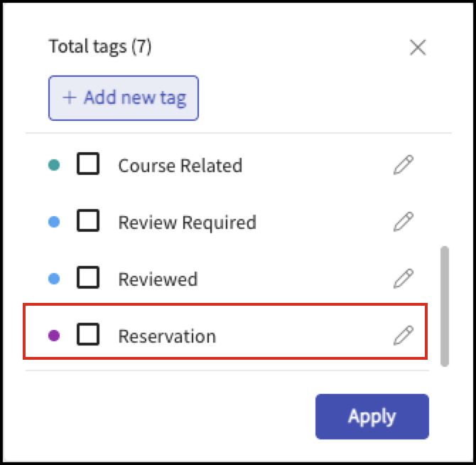Edit the Course Related tag with the pencil

click(403, 165)
